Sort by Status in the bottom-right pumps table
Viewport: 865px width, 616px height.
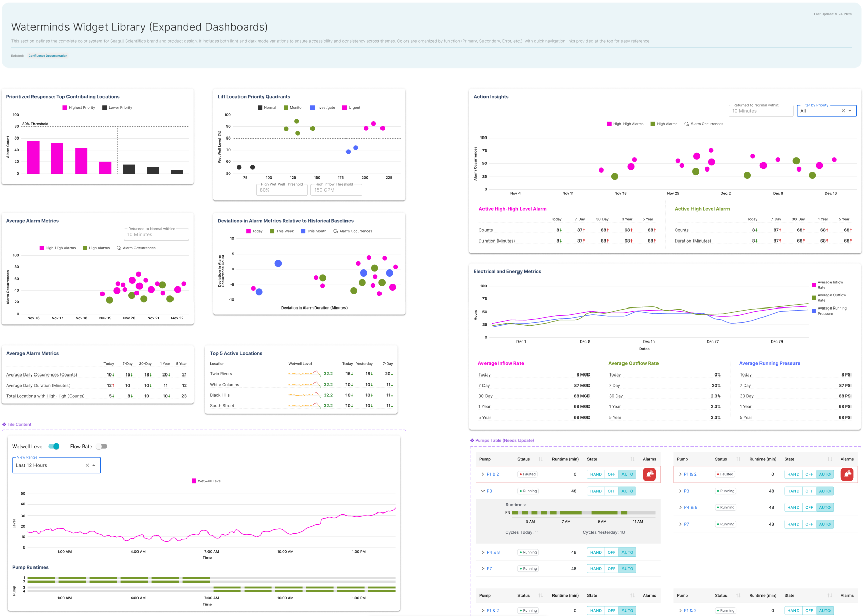click(x=738, y=596)
